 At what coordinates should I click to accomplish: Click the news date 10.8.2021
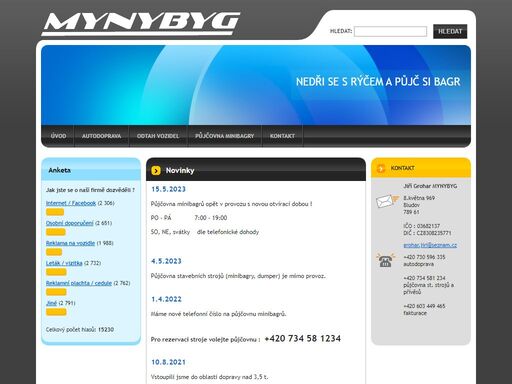(x=168, y=362)
